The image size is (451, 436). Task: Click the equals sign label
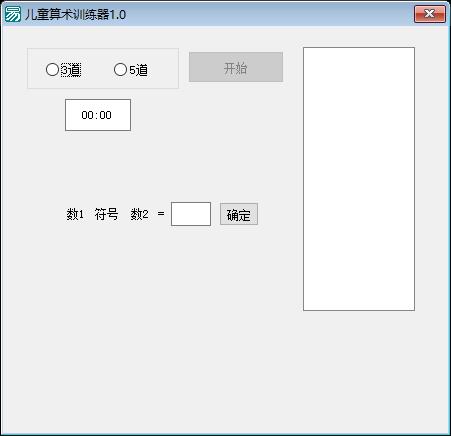tap(161, 214)
